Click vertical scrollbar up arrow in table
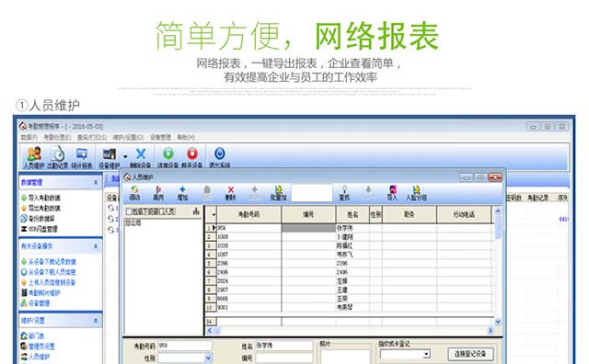The width and height of the screenshot is (589, 364). [498, 210]
